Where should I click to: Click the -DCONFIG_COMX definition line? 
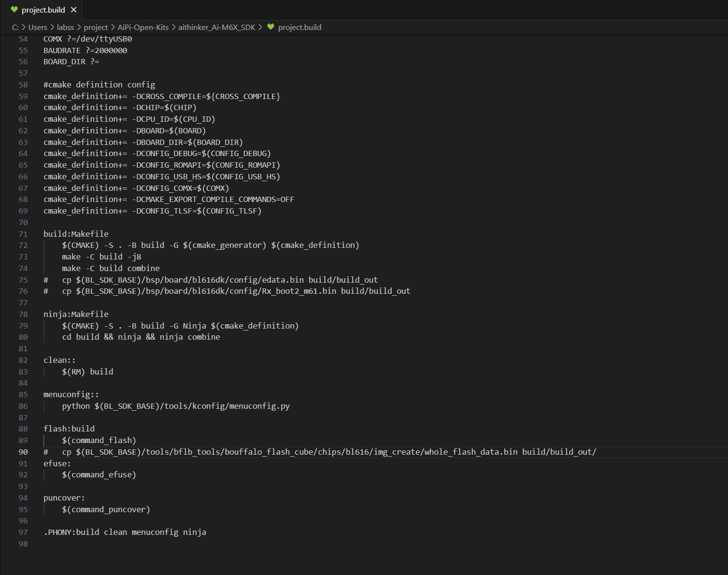[x=136, y=188]
